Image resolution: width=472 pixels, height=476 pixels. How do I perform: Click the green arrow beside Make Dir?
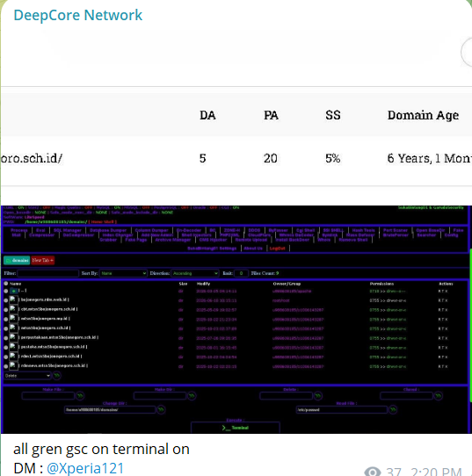[192, 396]
